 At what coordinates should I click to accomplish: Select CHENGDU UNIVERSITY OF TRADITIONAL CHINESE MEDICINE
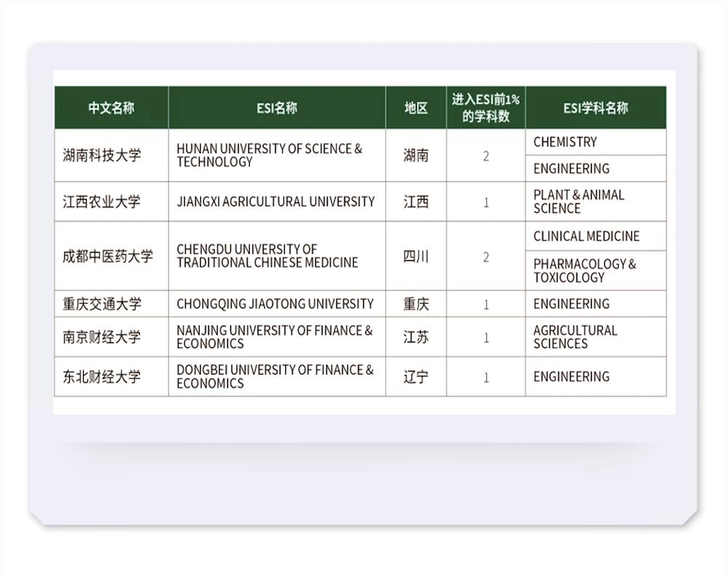tap(277, 256)
